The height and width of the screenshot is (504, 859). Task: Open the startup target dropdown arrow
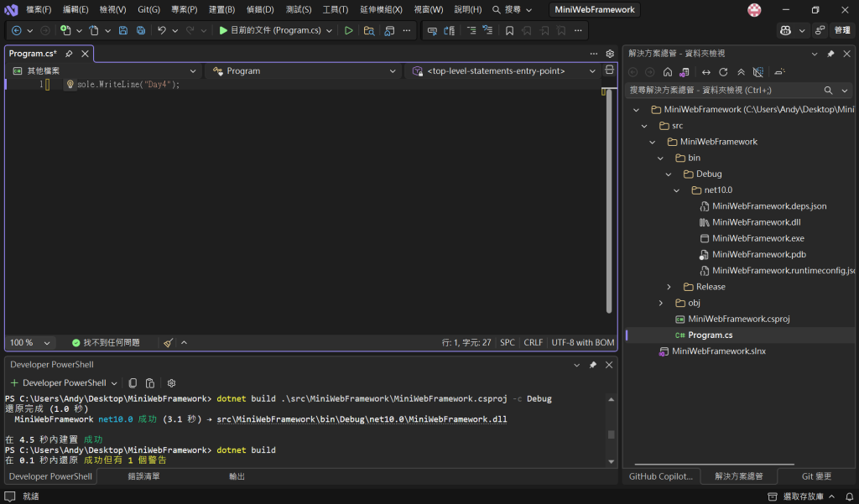tap(329, 31)
